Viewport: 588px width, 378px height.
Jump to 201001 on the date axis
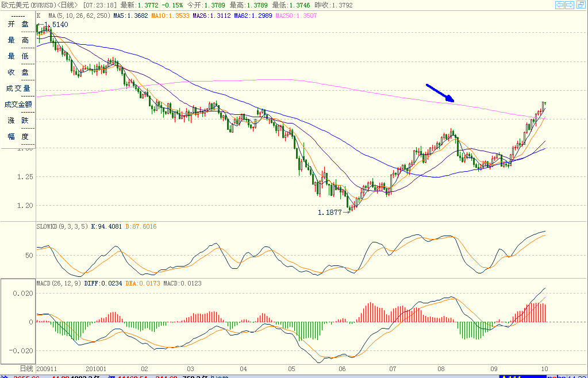(x=96, y=369)
